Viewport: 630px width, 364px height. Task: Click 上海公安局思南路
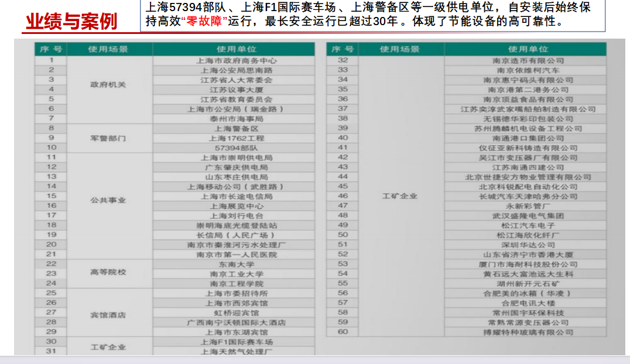pyautogui.click(x=237, y=70)
